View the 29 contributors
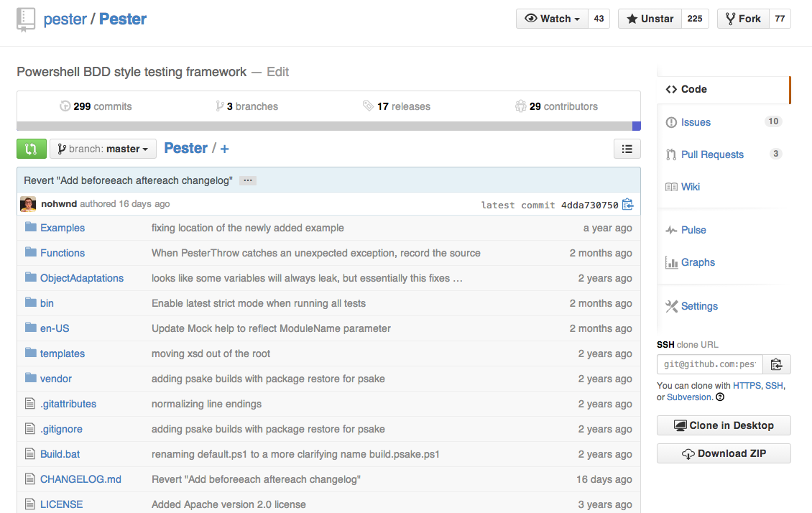Screen dimensions: 812x513 pyautogui.click(x=557, y=106)
